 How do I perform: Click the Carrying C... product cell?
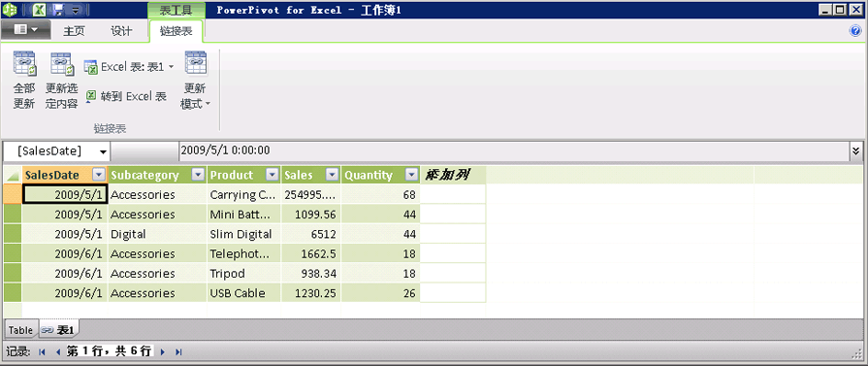(x=244, y=194)
